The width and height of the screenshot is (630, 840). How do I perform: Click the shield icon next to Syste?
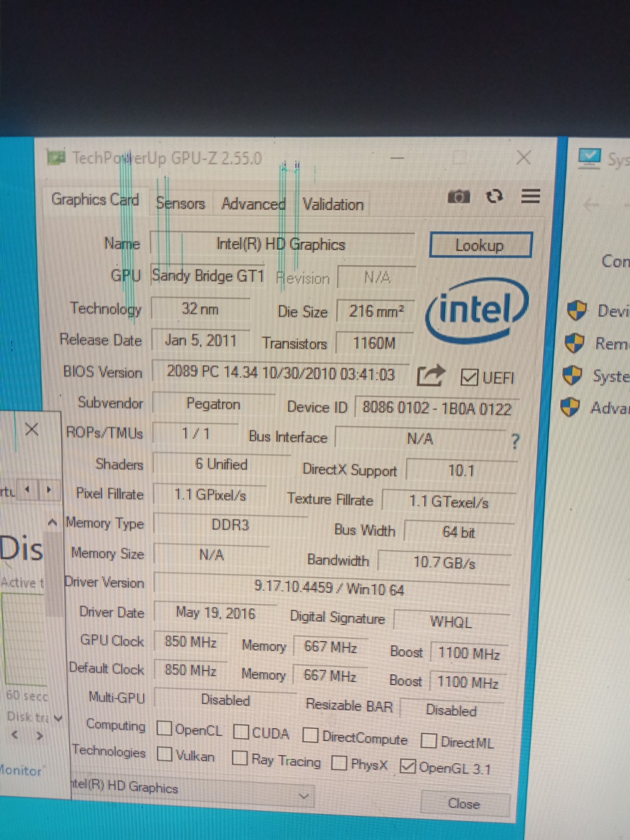coord(572,375)
